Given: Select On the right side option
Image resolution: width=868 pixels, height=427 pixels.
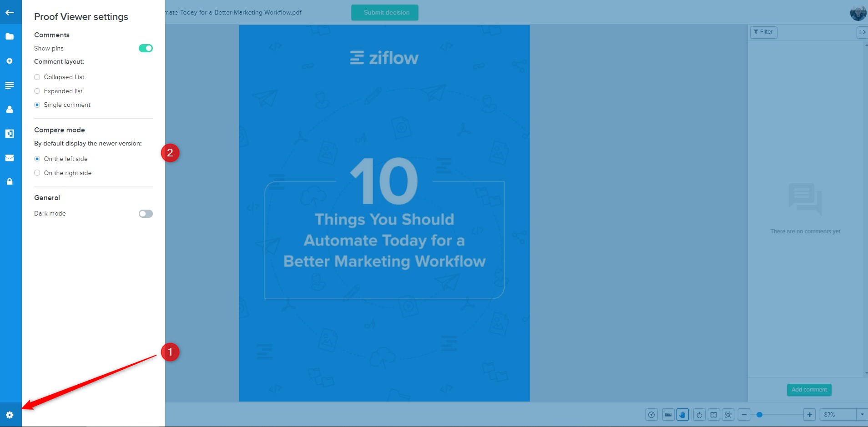Looking at the screenshot, I should click(37, 173).
